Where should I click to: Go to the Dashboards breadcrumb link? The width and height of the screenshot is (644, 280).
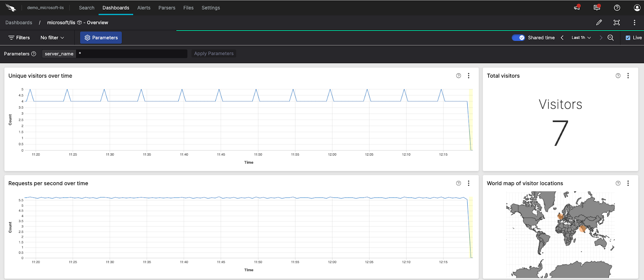(19, 23)
